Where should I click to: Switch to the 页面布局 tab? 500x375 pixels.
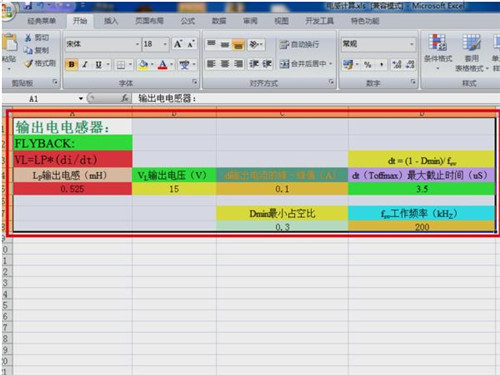(149, 21)
